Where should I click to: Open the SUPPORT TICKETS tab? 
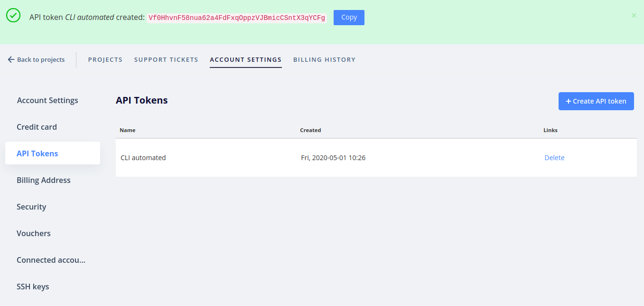166,59
